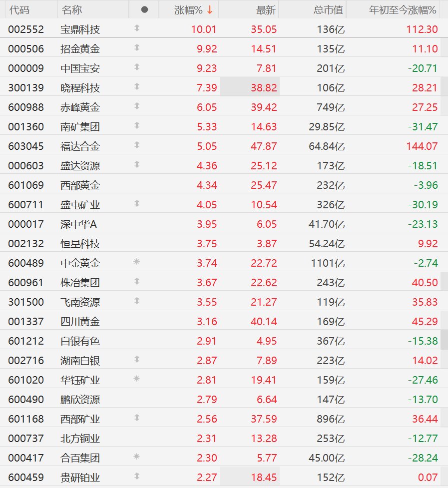Click latest price 7.89 of 湖南白银
The image size is (448, 488).
[267, 361]
